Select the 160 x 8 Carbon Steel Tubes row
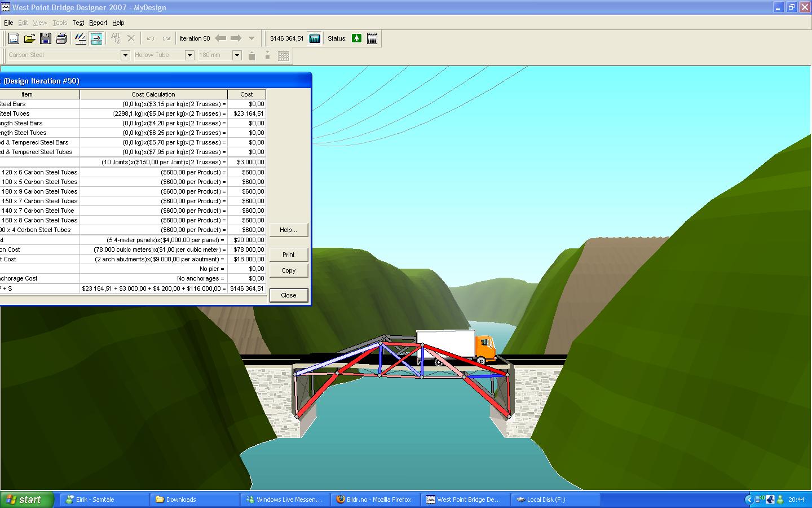 tap(133, 220)
